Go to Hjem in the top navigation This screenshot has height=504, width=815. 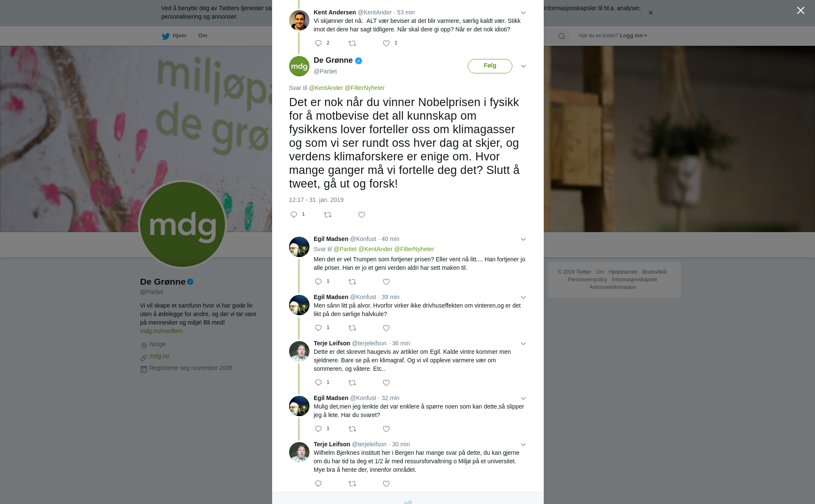[x=174, y=36]
